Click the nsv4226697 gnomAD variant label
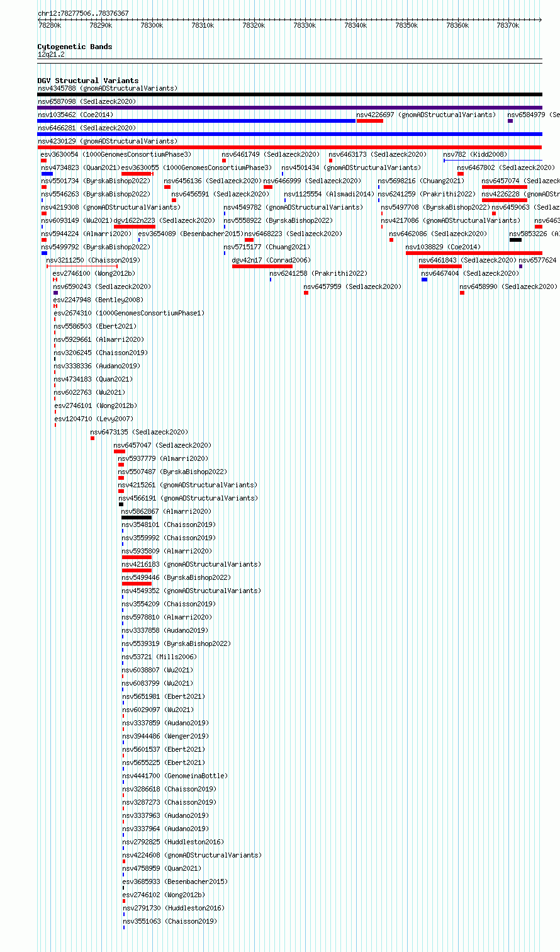Screen dimensions: 560x952 pyautogui.click(x=426, y=115)
